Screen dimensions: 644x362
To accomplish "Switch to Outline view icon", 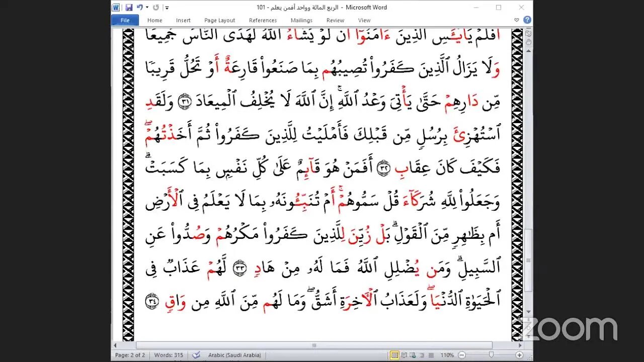I will pos(422,355).
